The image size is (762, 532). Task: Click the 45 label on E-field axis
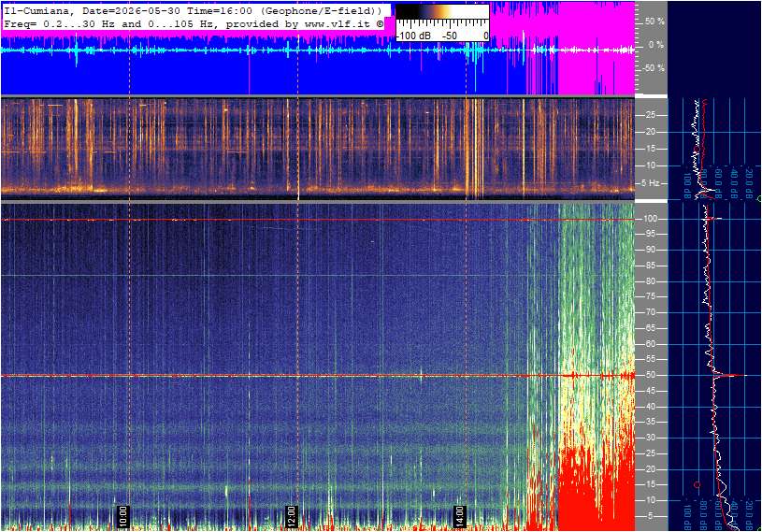point(650,391)
